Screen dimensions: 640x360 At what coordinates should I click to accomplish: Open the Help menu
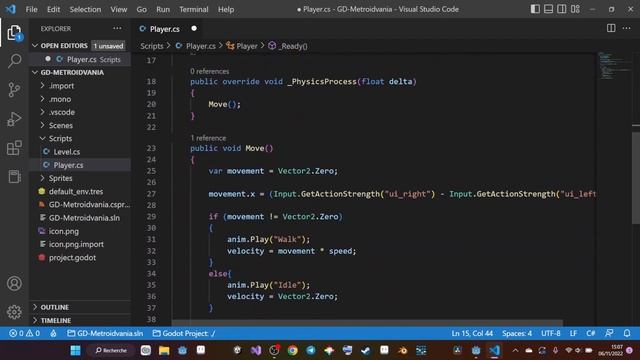tap(226, 9)
